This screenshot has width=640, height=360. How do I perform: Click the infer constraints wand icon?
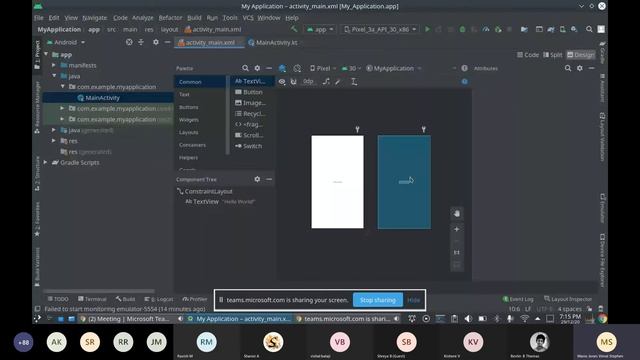(338, 82)
